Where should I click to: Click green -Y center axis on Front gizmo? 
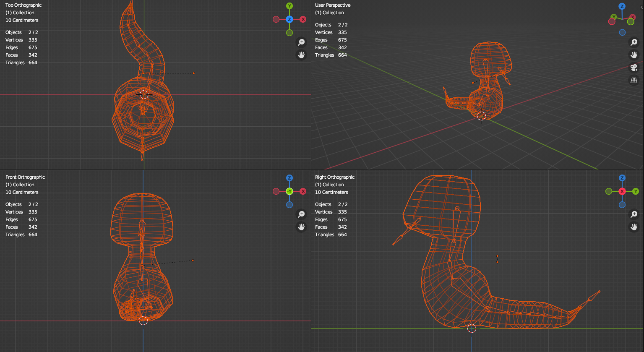[289, 191]
